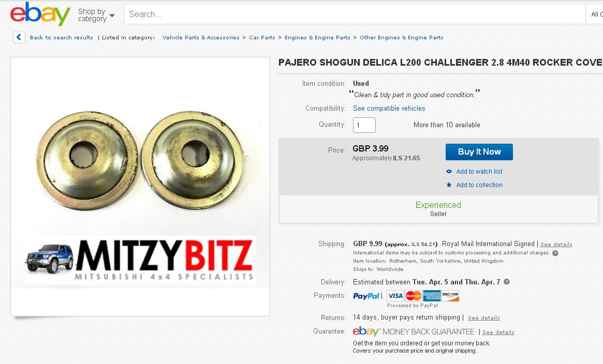
Task: Click the Buy It Now button
Action: click(479, 151)
